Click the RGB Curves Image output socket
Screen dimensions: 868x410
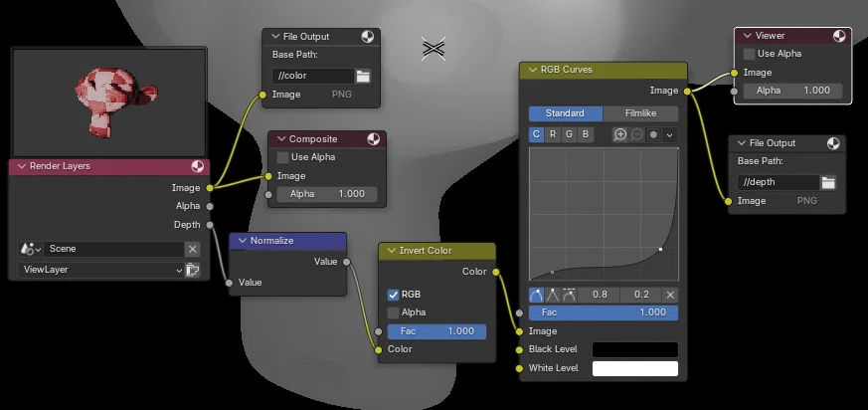[687, 92]
